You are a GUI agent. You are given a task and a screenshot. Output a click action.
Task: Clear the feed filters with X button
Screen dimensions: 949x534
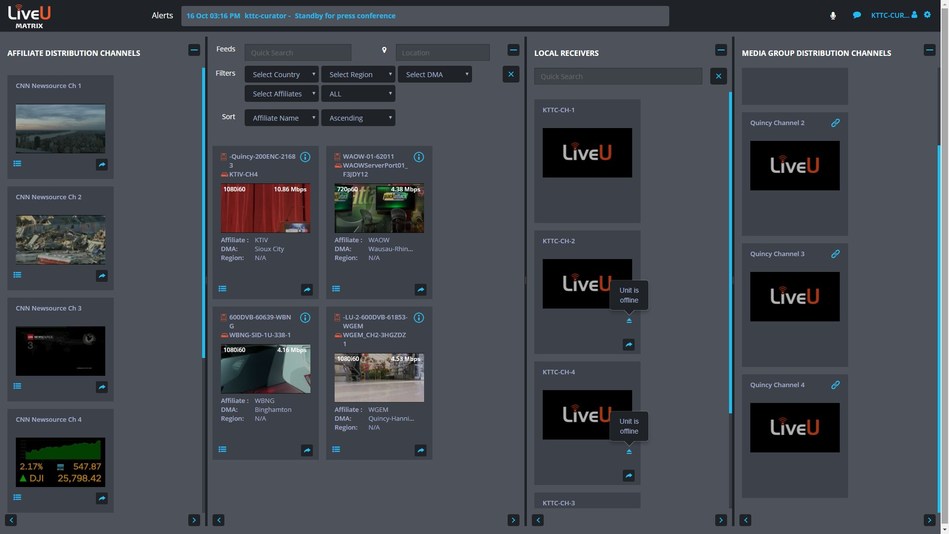pos(511,74)
